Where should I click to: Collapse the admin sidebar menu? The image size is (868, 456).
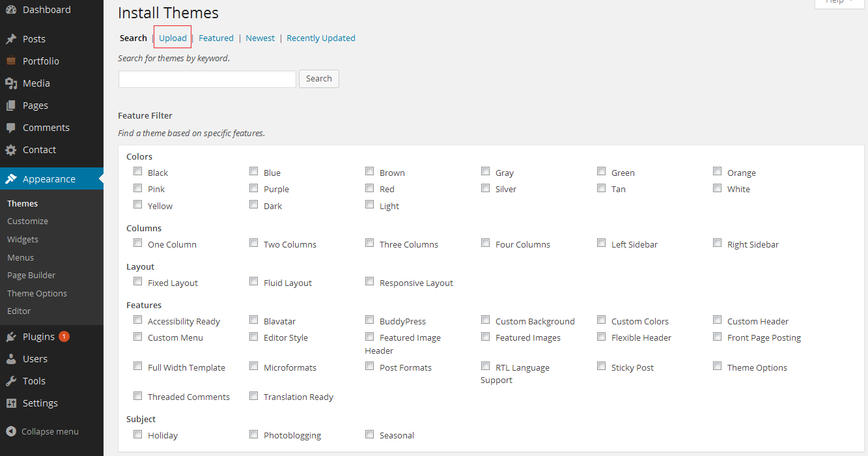43,431
